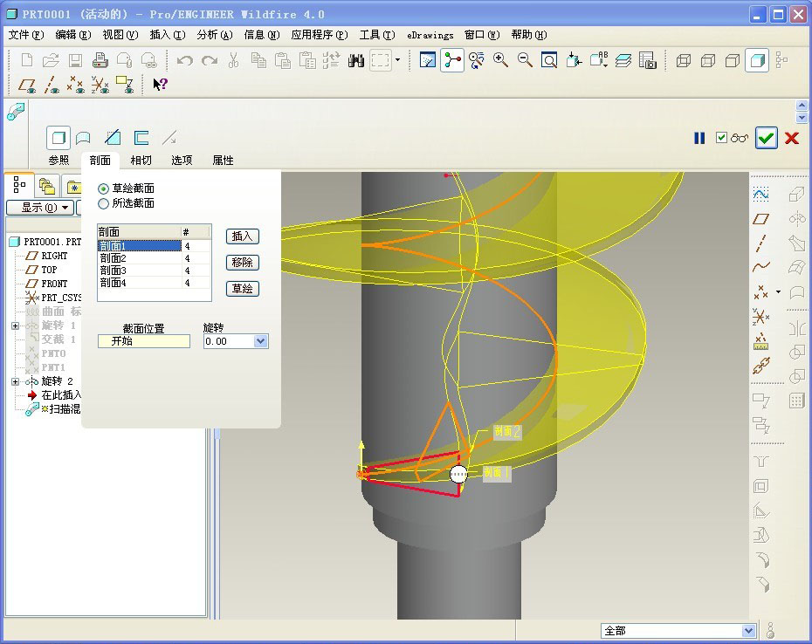Click the undo arrow icon
812x644 pixels.
coord(184,60)
